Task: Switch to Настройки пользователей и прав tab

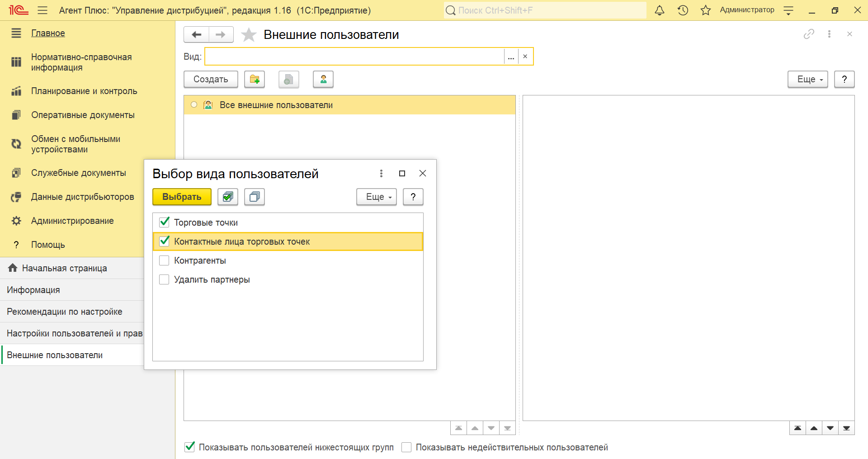Action: click(x=75, y=333)
